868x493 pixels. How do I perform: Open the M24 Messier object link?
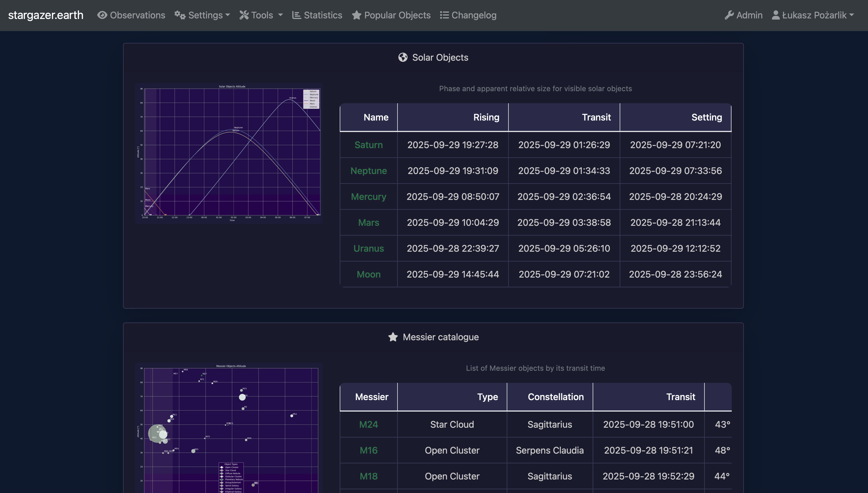point(368,425)
